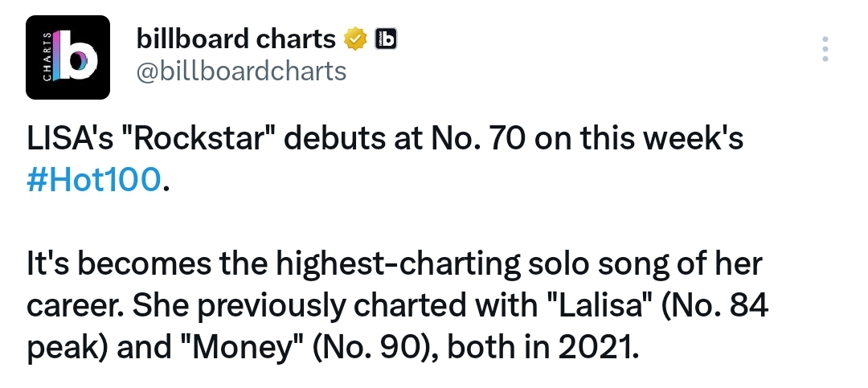This screenshot has width=868, height=388.
Task: Click the Billboard affiliate badge icon
Action: point(386,39)
